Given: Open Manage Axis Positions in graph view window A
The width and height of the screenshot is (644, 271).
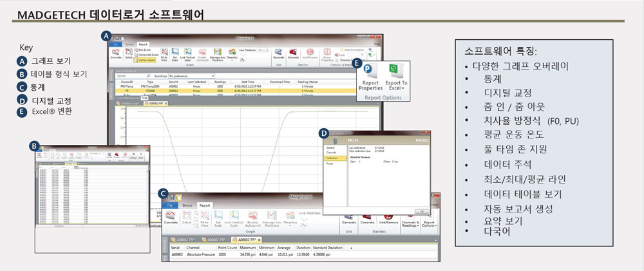Looking at the screenshot, I should coord(218,55).
